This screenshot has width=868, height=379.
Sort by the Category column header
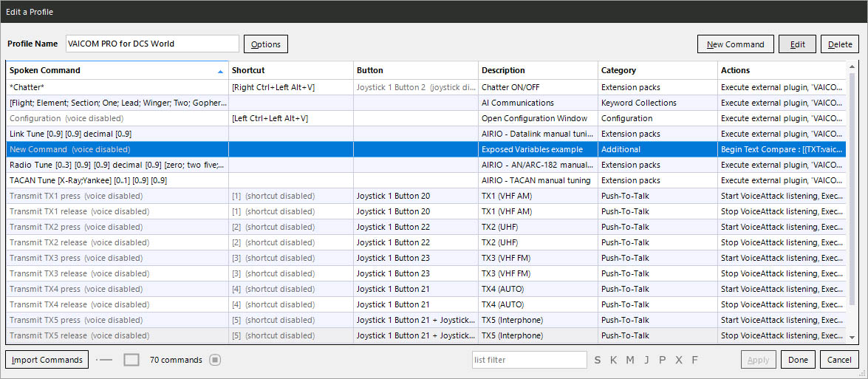pyautogui.click(x=657, y=70)
